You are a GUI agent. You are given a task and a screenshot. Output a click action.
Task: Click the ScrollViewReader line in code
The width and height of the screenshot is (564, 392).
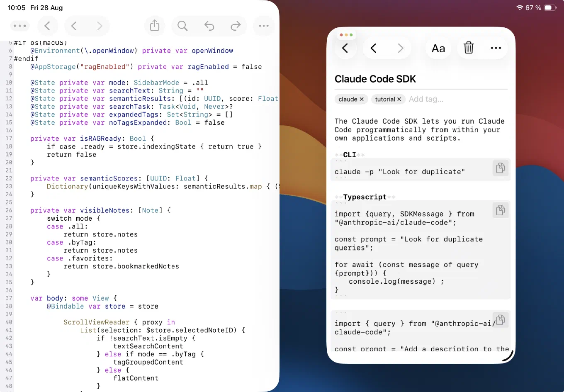(x=119, y=322)
